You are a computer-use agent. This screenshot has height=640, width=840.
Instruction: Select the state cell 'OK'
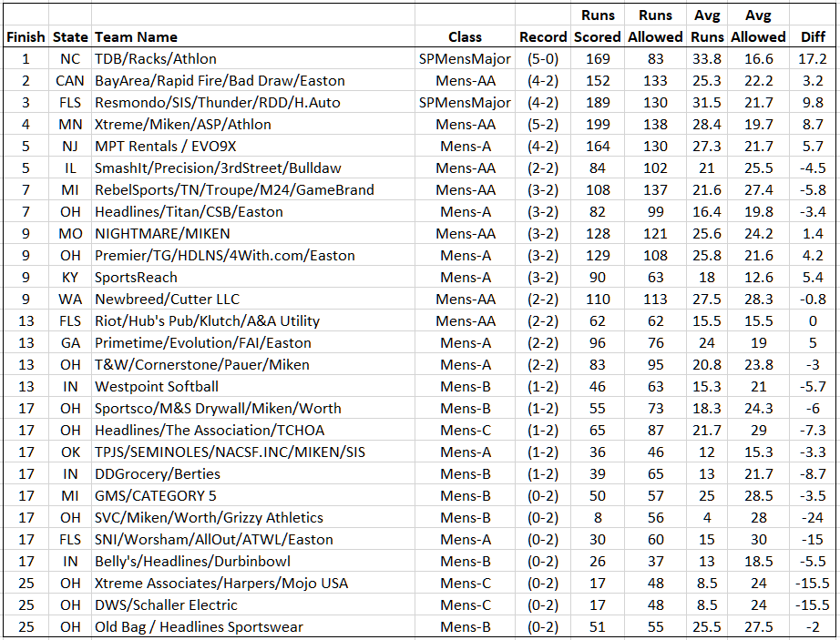70,452
